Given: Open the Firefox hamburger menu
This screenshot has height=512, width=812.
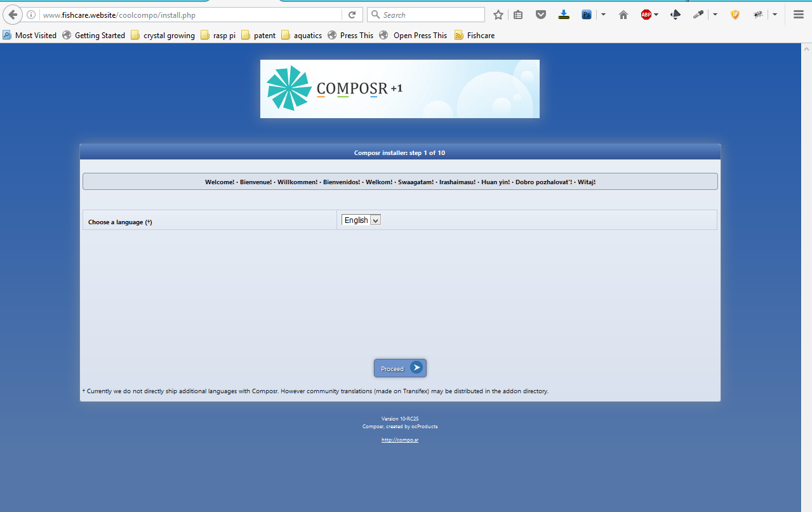Looking at the screenshot, I should point(799,15).
